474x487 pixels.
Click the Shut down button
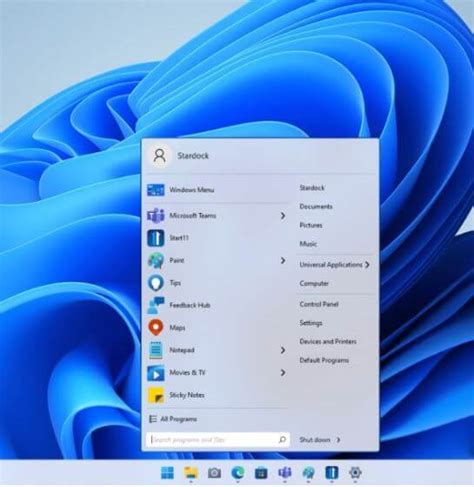[x=315, y=440]
